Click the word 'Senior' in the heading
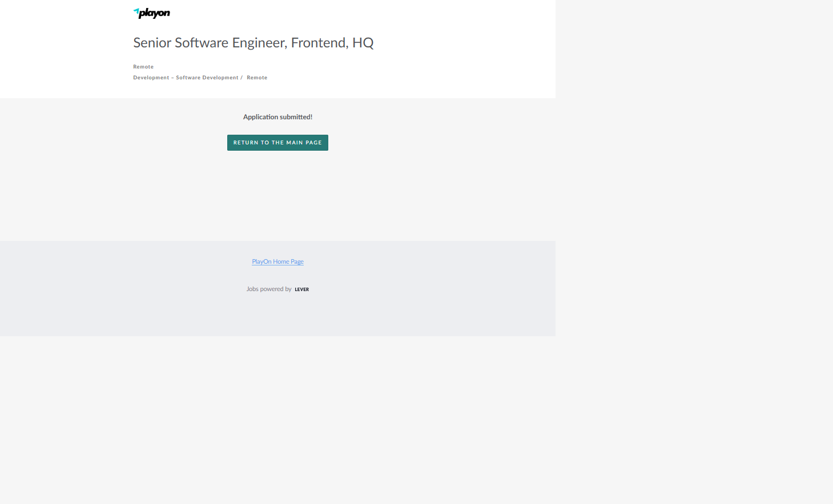Image resolution: width=833 pixels, height=504 pixels. coord(152,43)
